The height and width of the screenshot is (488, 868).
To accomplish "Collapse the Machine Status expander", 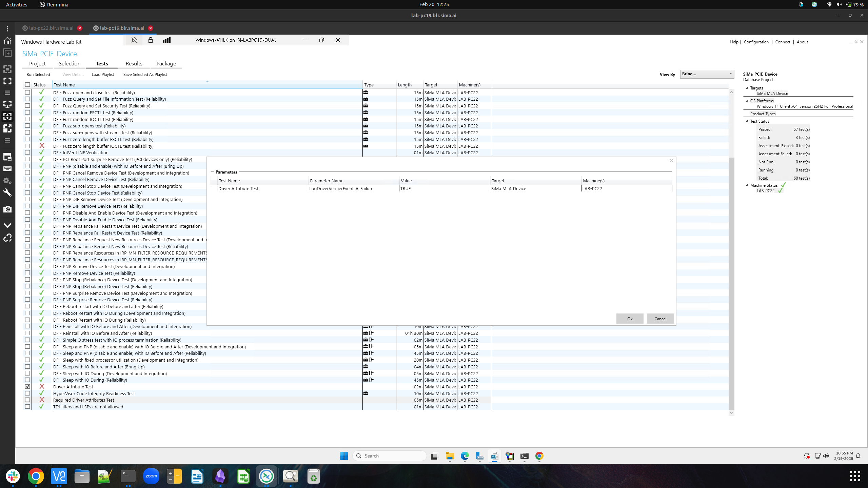I will tap(747, 185).
